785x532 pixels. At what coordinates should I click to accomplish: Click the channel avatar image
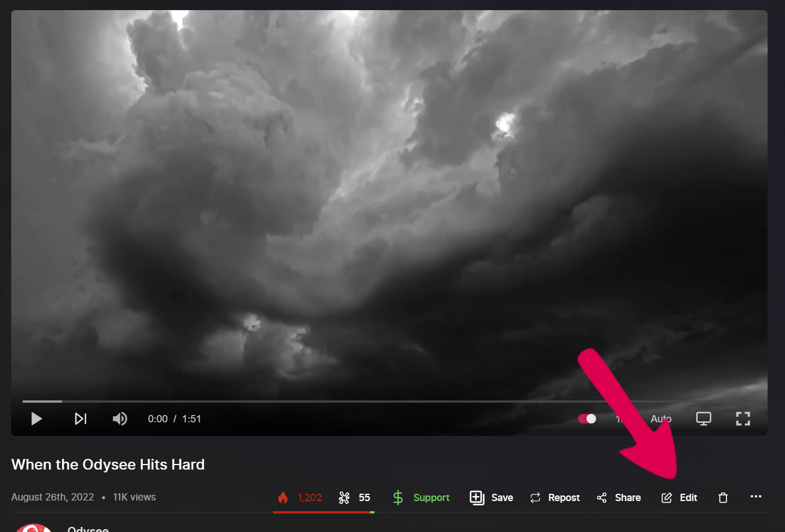coord(34,528)
